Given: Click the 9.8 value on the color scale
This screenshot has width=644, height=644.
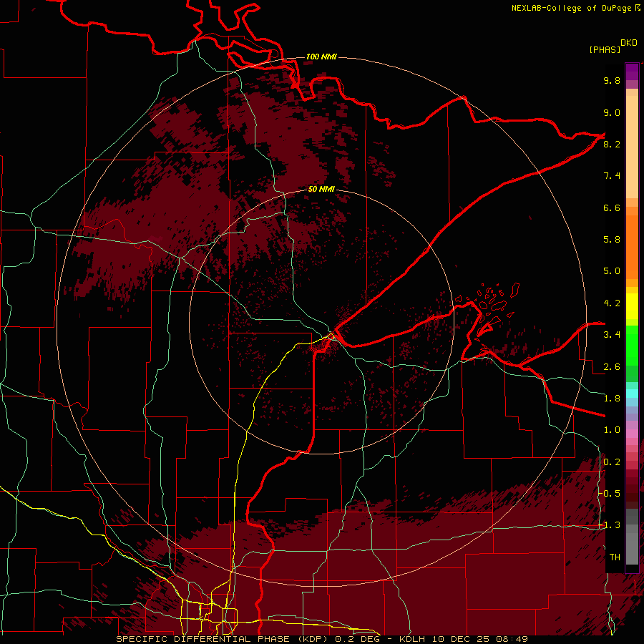Looking at the screenshot, I should pyautogui.click(x=612, y=80).
